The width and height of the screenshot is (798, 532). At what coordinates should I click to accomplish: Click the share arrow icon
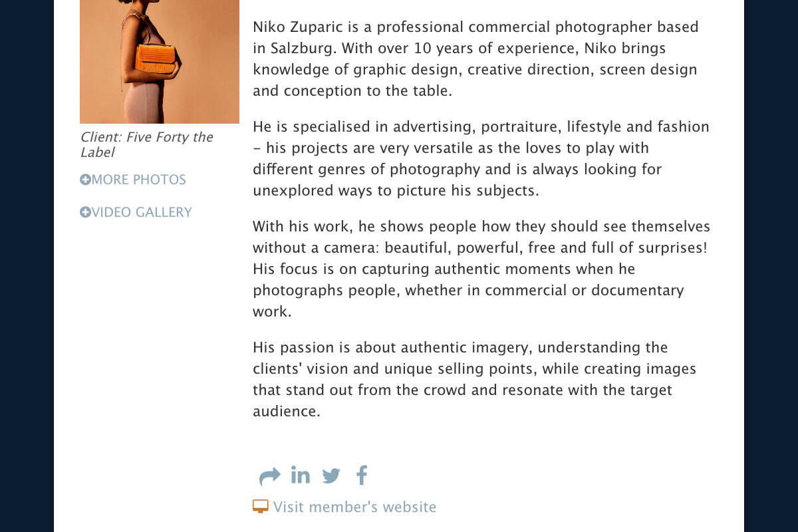click(x=269, y=476)
